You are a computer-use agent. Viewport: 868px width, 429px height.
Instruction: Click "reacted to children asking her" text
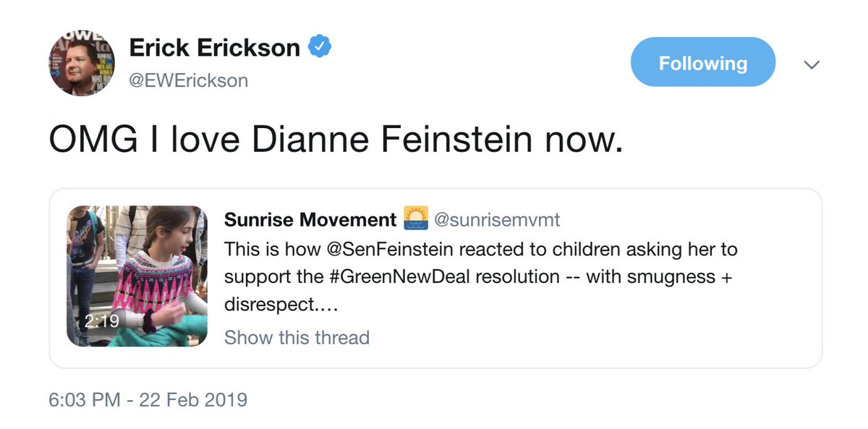[x=564, y=250]
